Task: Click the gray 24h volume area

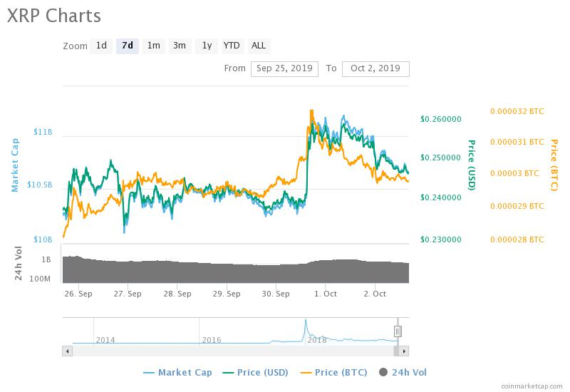Action: [x=236, y=273]
